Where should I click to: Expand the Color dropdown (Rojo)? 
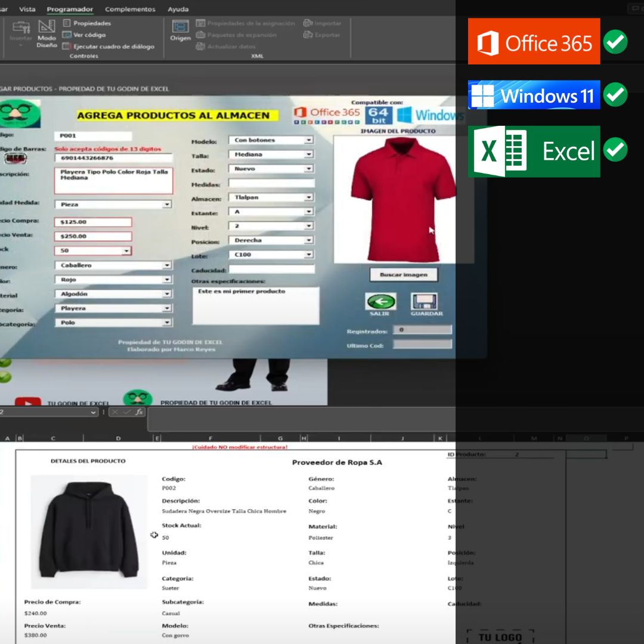coord(167,280)
